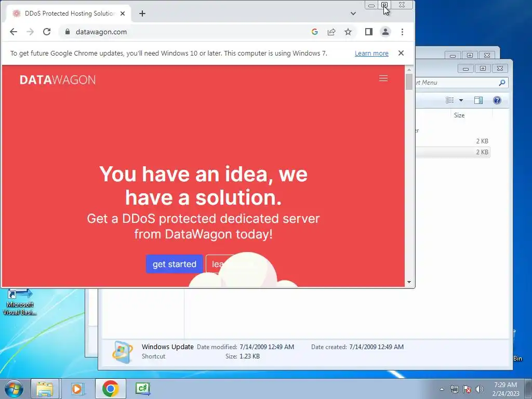
Task: Expand the view options dropdown arrow in Explorer
Action: 461,100
